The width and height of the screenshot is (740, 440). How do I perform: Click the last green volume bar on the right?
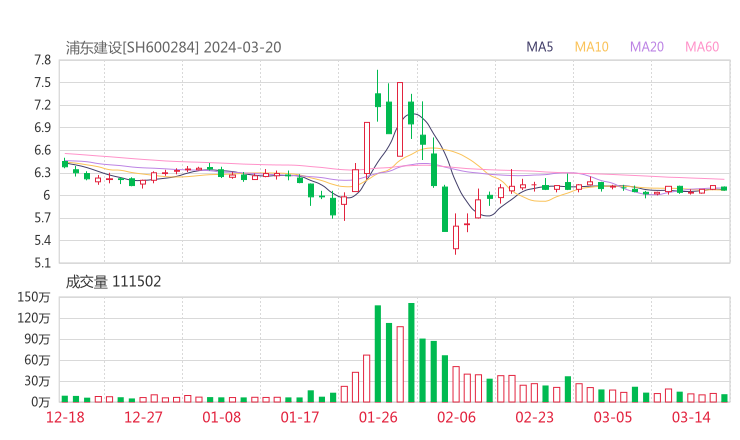click(724, 398)
